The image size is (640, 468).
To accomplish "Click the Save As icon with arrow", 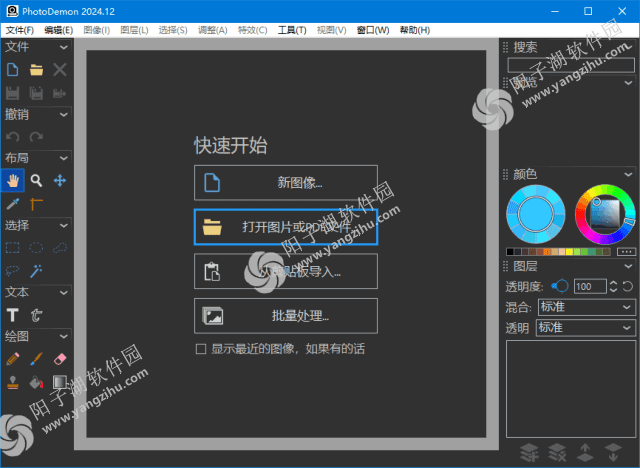I will 60,93.
